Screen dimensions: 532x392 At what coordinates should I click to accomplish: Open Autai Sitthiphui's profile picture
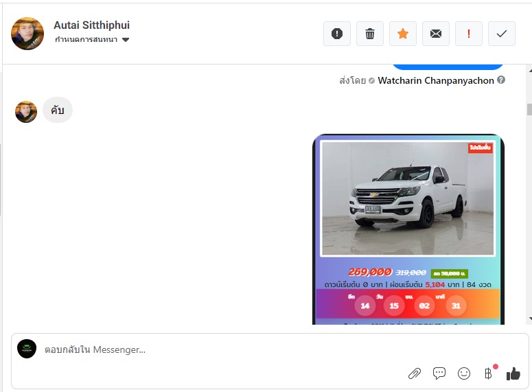tap(27, 34)
